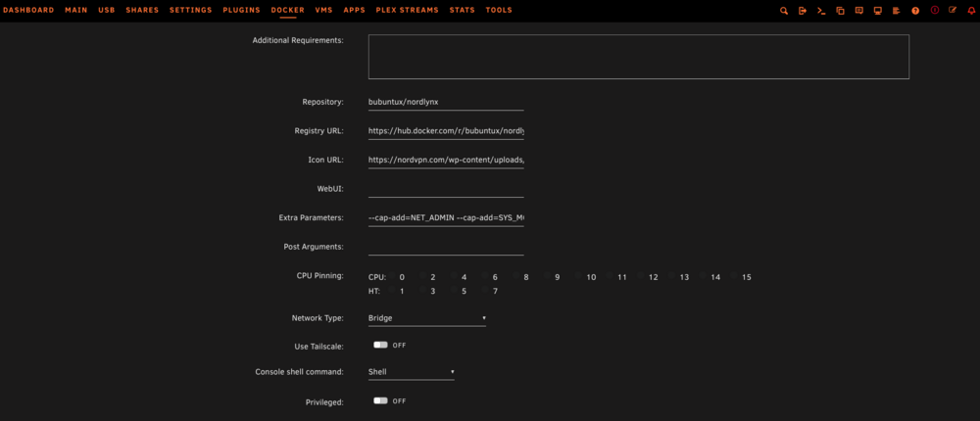The height and width of the screenshot is (421, 980).
Task: Click the Additional Requirements text area
Action: click(639, 57)
